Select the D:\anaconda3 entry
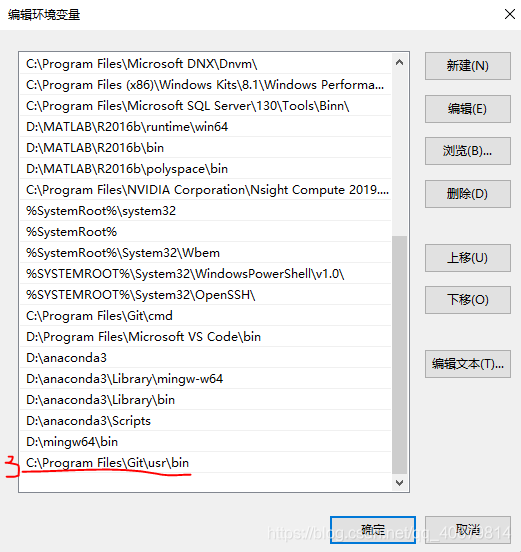 click(206, 358)
